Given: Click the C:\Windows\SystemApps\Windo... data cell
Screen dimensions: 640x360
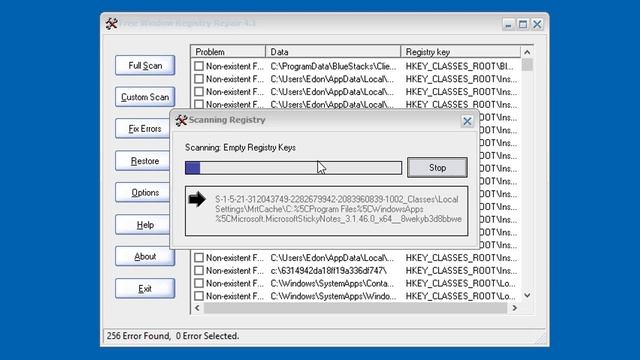Looking at the screenshot, I should click(x=333, y=296).
